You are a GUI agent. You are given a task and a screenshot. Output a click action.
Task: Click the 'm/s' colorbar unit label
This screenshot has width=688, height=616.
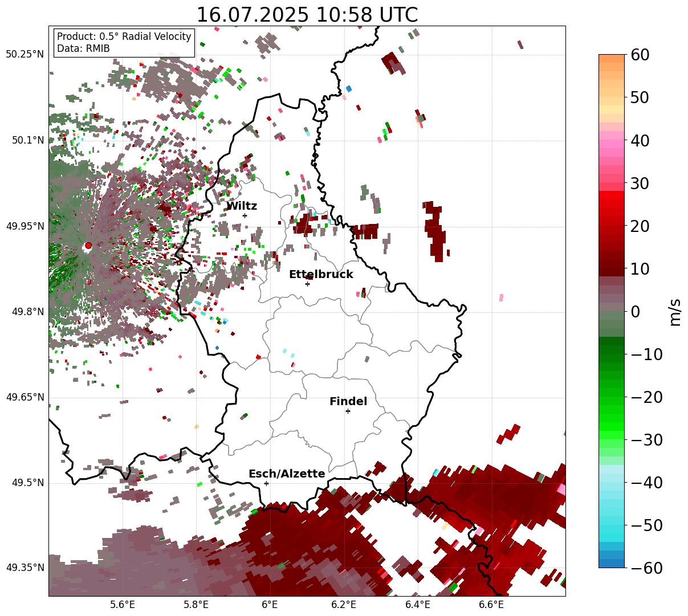[x=675, y=311]
